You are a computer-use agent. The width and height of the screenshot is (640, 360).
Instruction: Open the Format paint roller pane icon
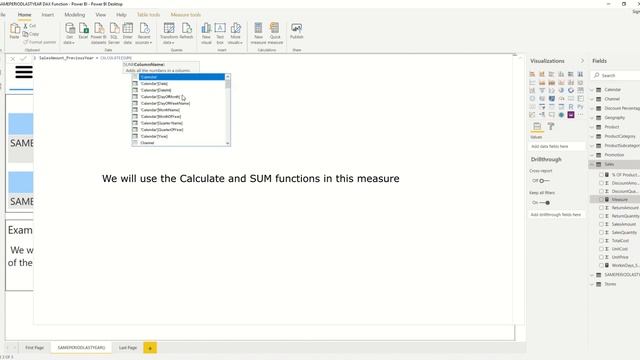551,127
